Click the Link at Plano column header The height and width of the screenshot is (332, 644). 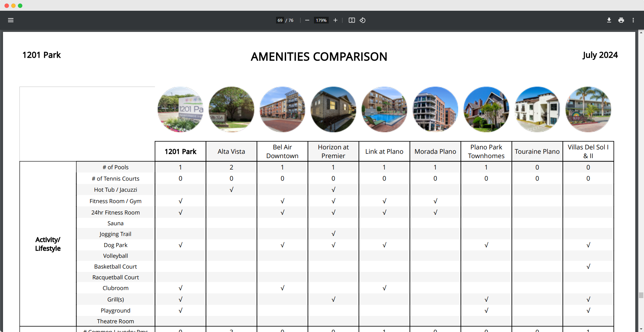click(x=384, y=151)
